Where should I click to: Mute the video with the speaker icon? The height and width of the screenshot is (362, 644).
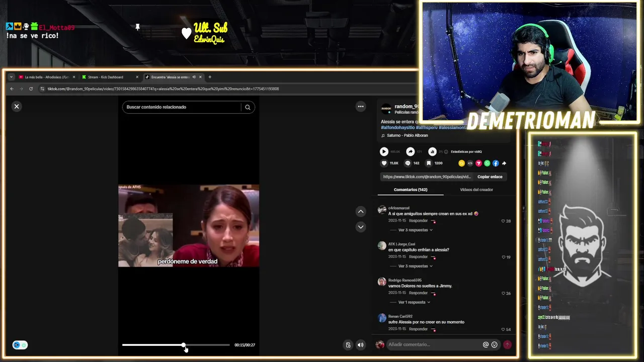[360, 345]
